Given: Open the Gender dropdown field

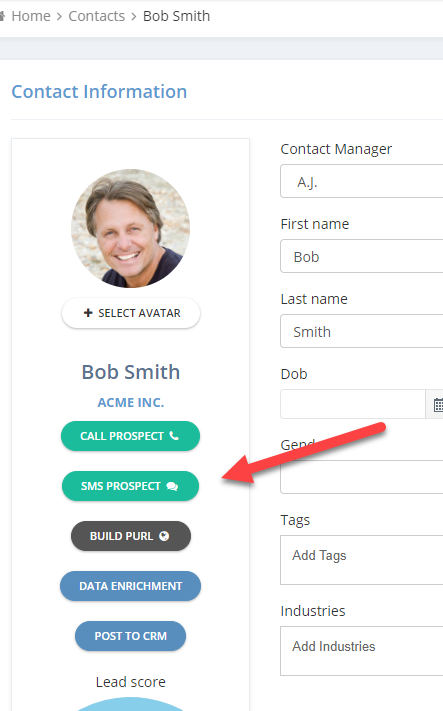Looking at the screenshot, I should (361, 477).
